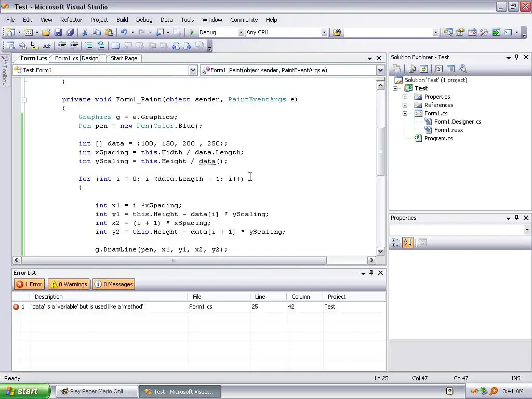The width and height of the screenshot is (532, 399).
Task: Click the Paste clipboard icon
Action: click(109, 32)
